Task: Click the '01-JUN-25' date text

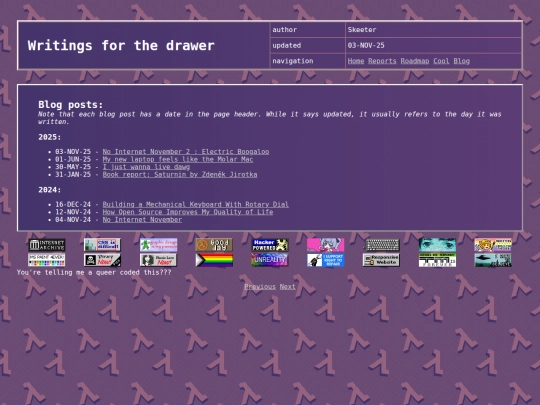Action: pos(73,159)
